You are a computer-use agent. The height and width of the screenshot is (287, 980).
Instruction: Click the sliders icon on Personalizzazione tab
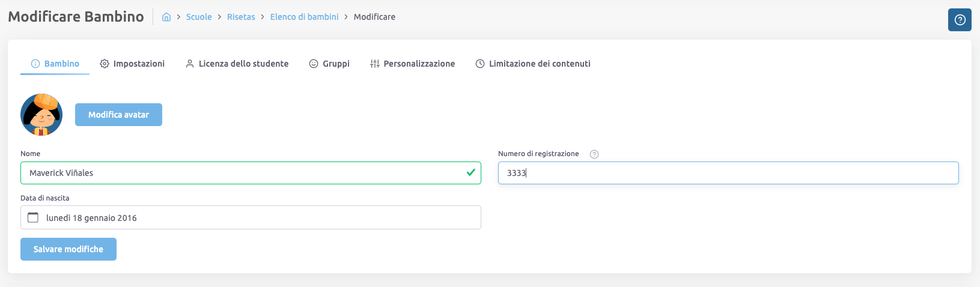click(x=375, y=64)
